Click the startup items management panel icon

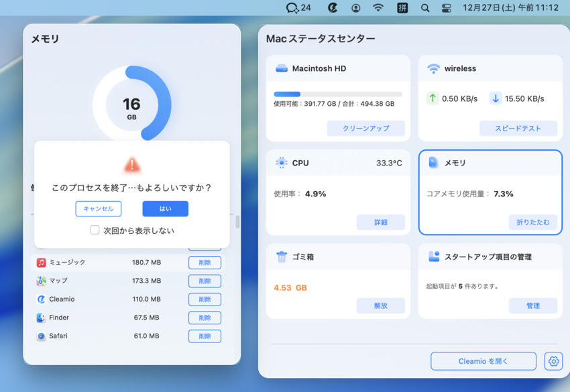[x=434, y=256]
